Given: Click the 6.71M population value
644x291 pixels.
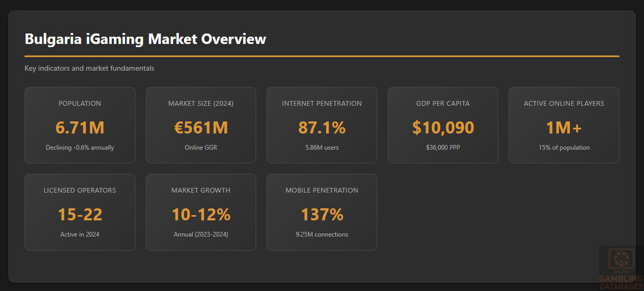Looking at the screenshot, I should (x=80, y=128).
